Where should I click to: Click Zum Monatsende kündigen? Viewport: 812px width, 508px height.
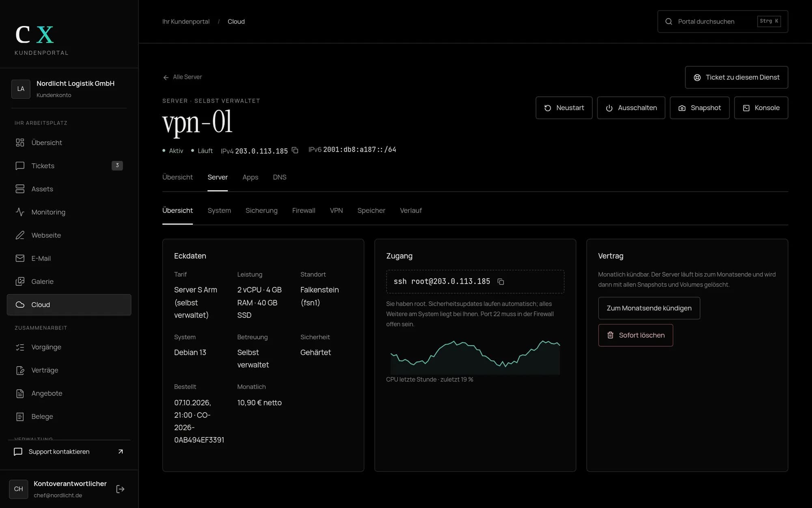[649, 308]
